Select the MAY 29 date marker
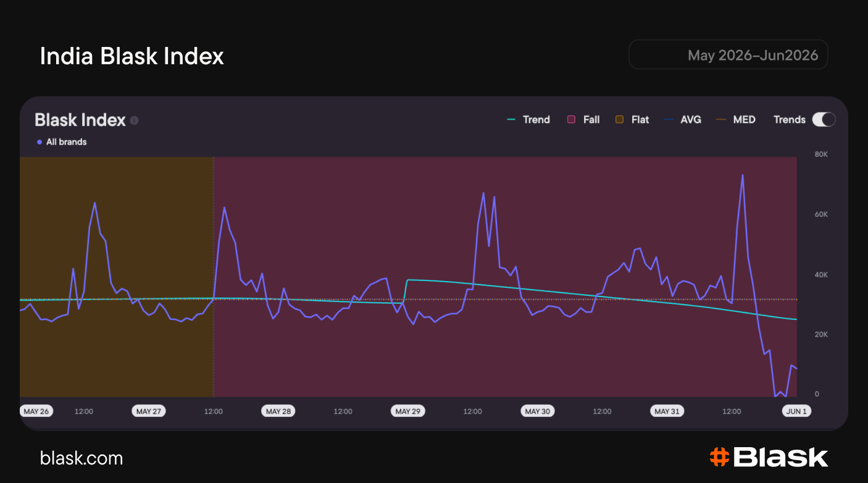868x483 pixels. pyautogui.click(x=408, y=411)
